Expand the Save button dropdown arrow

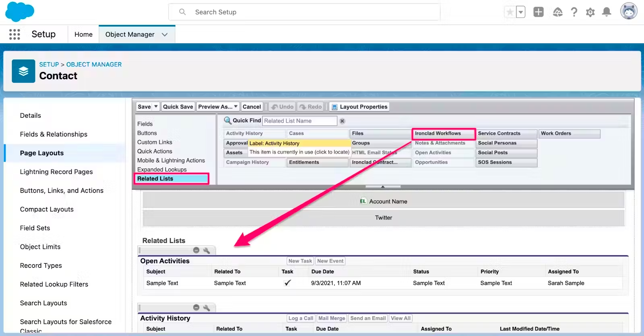pyautogui.click(x=156, y=107)
